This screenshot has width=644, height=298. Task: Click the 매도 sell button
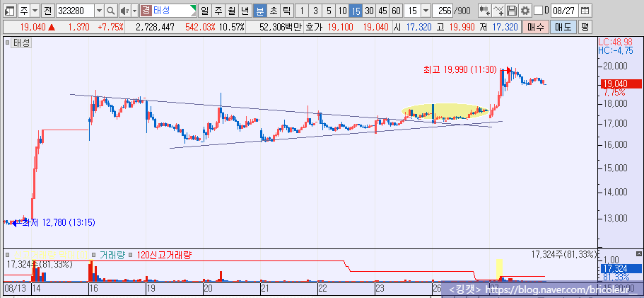coord(563,27)
